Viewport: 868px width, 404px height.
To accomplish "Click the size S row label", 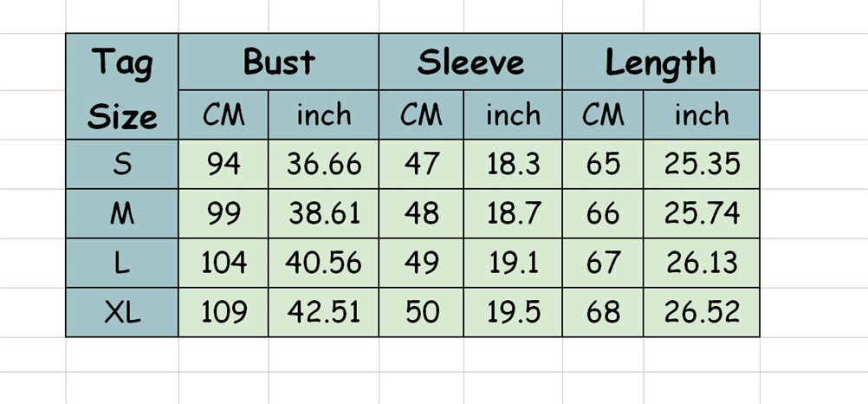I will (122, 164).
